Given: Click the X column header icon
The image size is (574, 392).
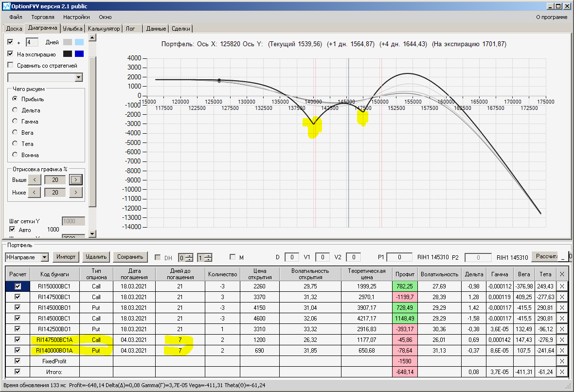Looking at the screenshot, I should coord(562,274).
